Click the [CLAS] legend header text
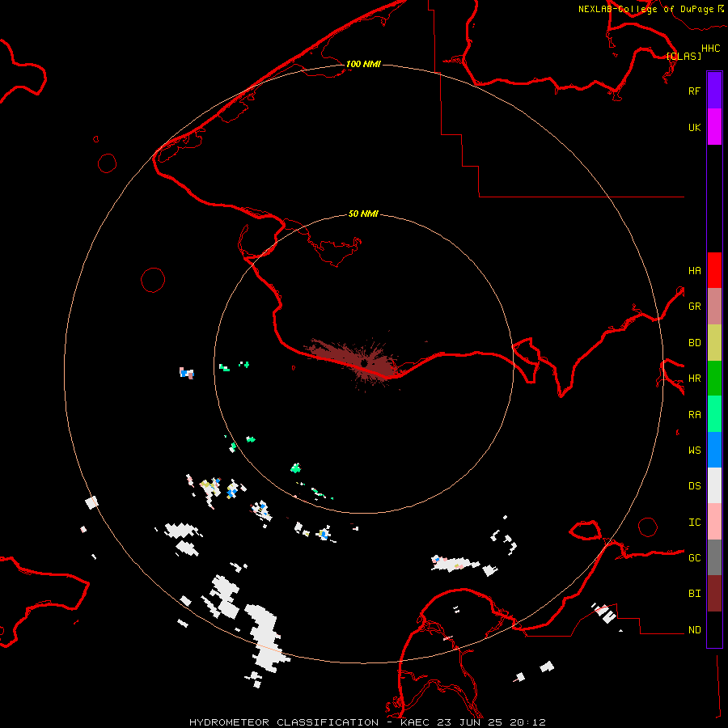The image size is (728, 728). (684, 56)
